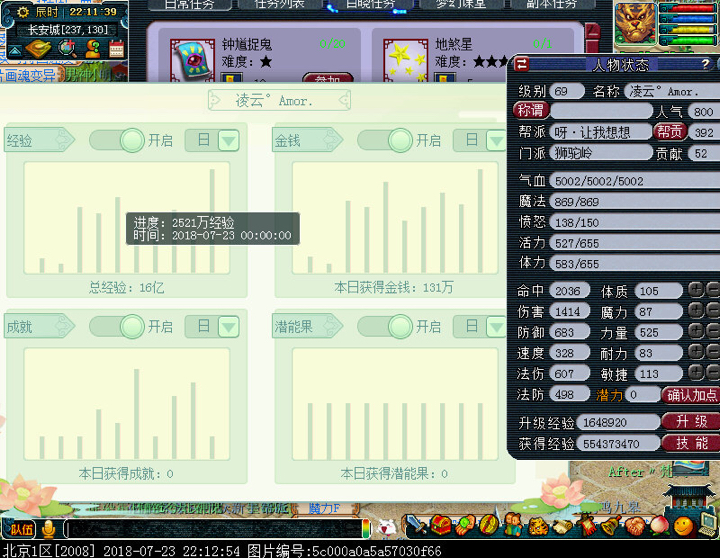Toggle the 经验 tracking switch
Screen dimensions: 720x558
115,140
